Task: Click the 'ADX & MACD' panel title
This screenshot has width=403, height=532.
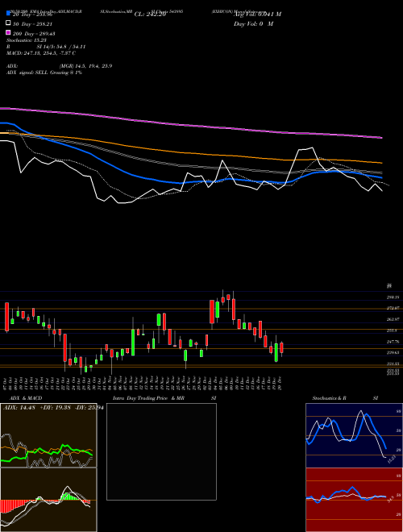Action: (26, 398)
